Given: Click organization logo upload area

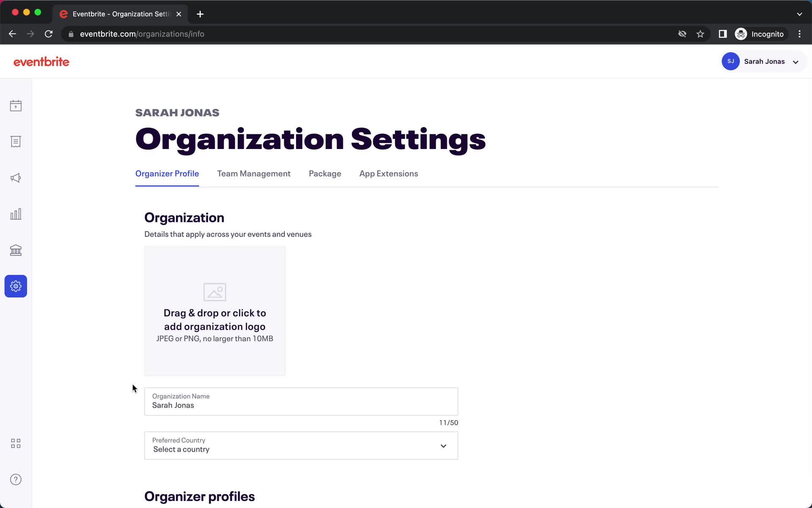Looking at the screenshot, I should coord(214,311).
